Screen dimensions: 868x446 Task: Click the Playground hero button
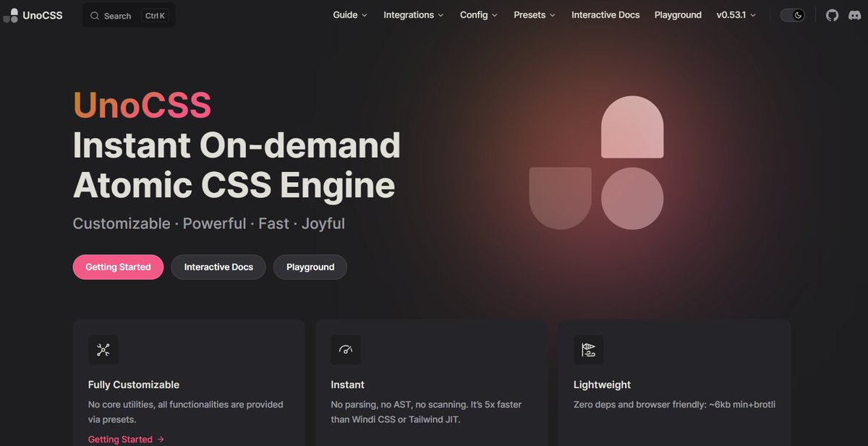pyautogui.click(x=310, y=267)
